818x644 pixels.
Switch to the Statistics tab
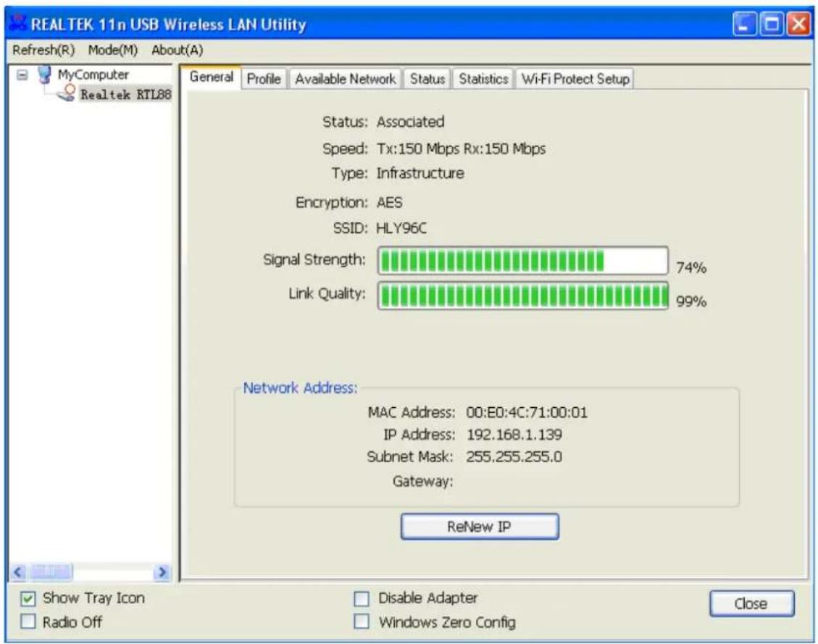point(483,79)
